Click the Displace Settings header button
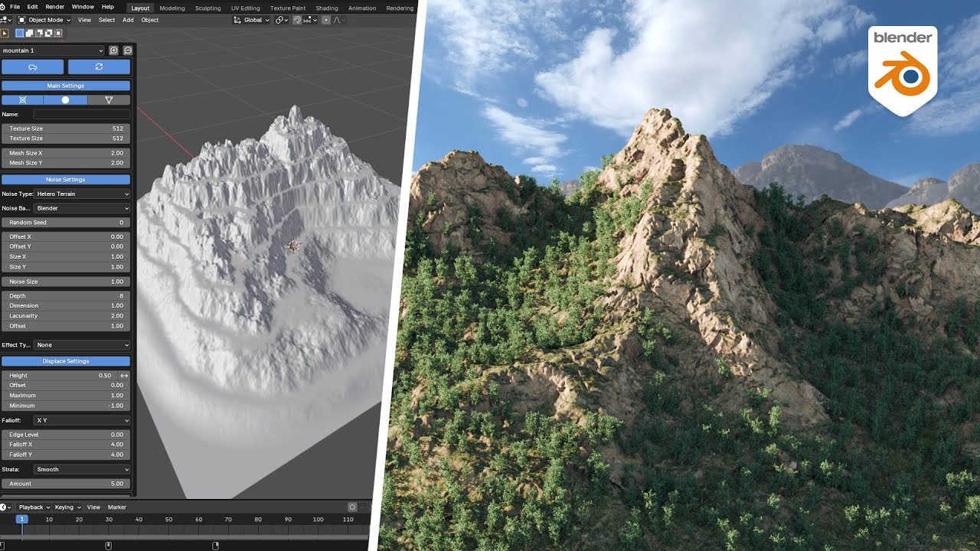 pyautogui.click(x=66, y=361)
